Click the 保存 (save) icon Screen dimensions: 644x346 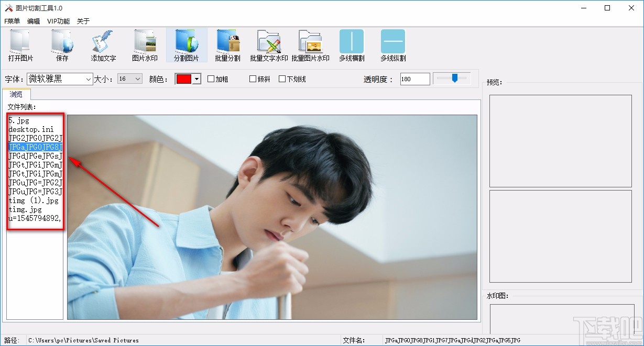coord(61,46)
